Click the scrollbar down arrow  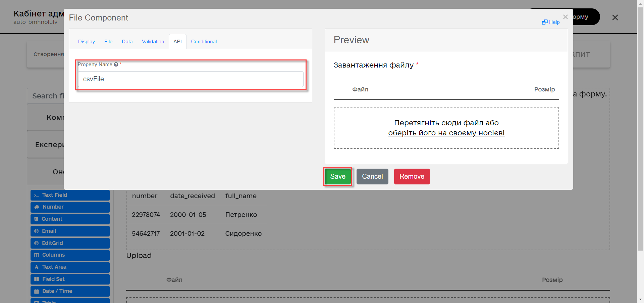[x=640, y=299]
